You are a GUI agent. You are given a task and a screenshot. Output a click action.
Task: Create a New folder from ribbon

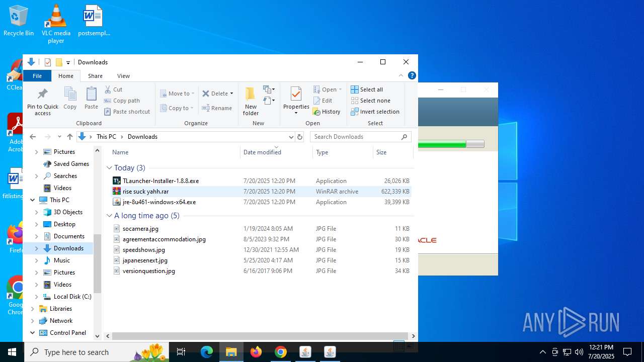click(x=251, y=101)
